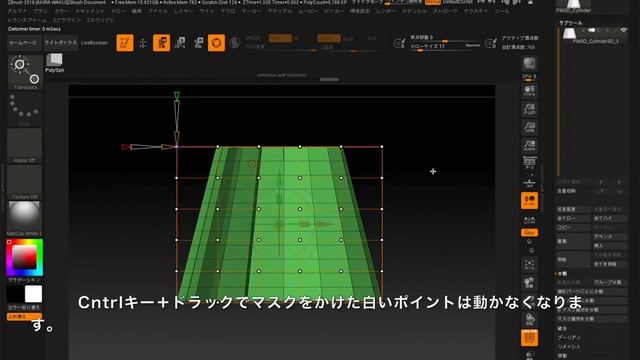Click the grey sphere icon beside Gizmo
The height and width of the screenshot is (360, 640).
(235, 43)
